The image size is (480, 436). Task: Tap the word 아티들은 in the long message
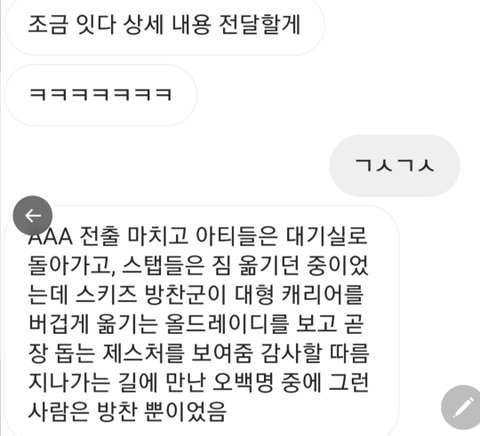click(236, 236)
